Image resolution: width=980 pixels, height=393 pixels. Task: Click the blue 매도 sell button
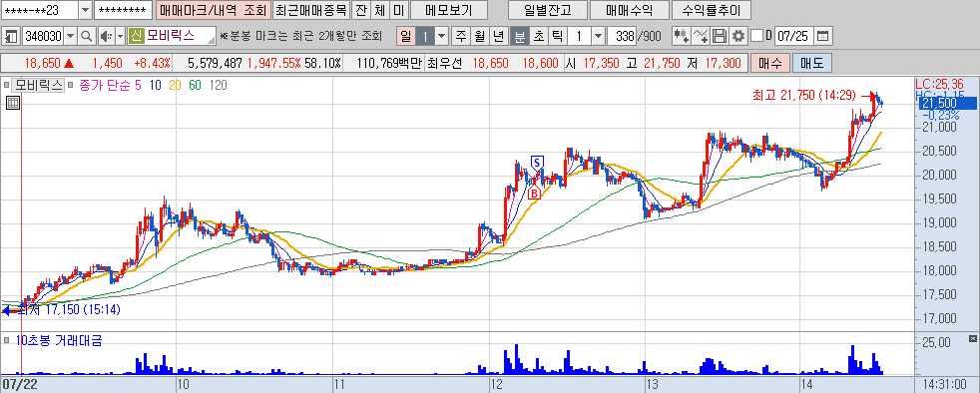812,63
